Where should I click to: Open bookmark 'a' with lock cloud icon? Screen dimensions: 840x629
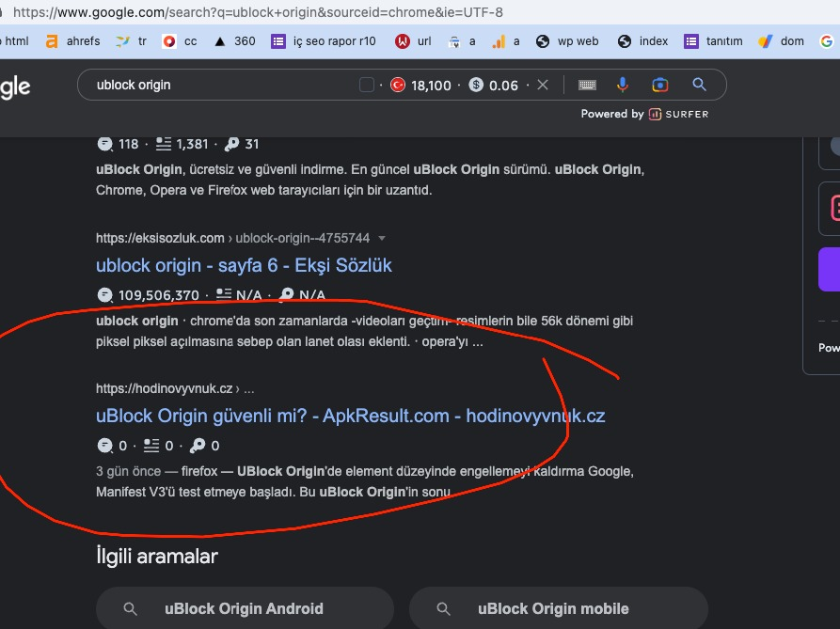462,41
